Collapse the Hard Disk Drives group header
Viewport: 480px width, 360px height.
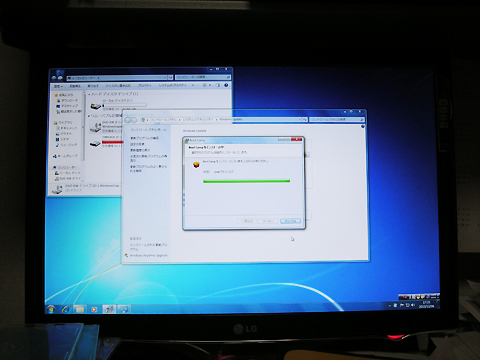[x=113, y=94]
